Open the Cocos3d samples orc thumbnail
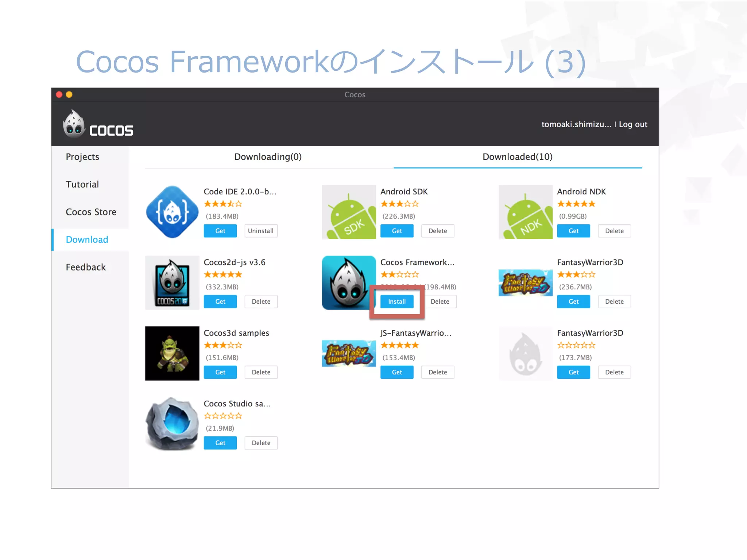The width and height of the screenshot is (747, 560). (x=172, y=353)
